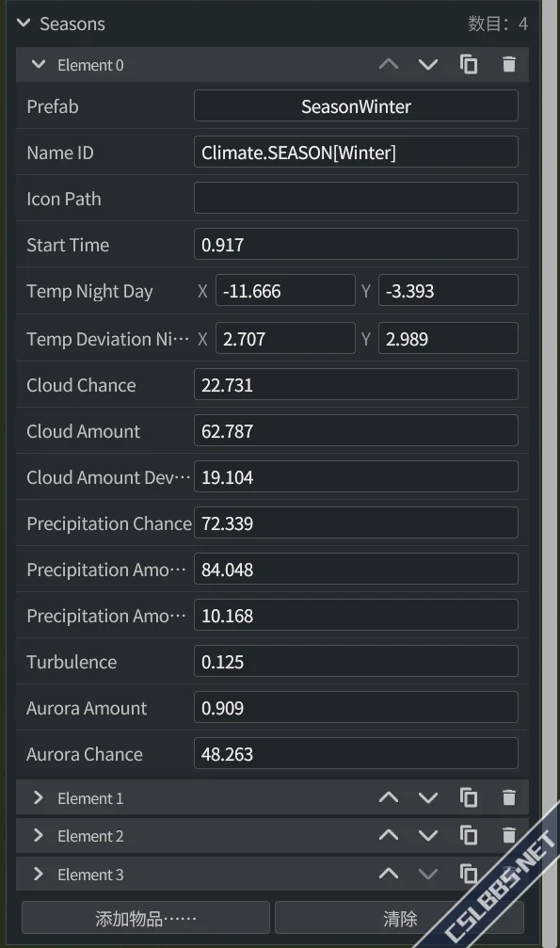Delete Element 1 using the trash icon
Screen dimensions: 560x948
509,797
